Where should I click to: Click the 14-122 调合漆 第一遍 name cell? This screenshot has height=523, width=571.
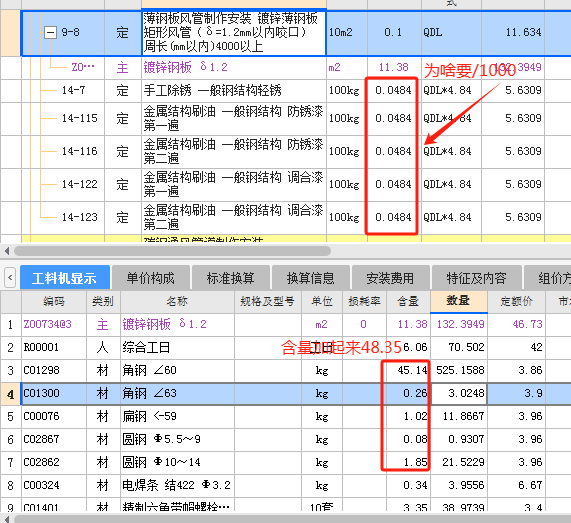pos(233,184)
